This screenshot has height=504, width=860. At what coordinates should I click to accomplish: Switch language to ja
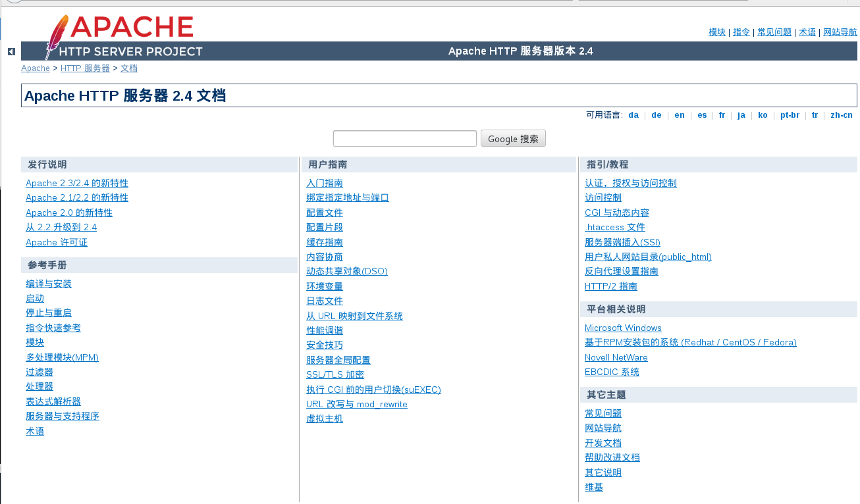pyautogui.click(x=741, y=115)
